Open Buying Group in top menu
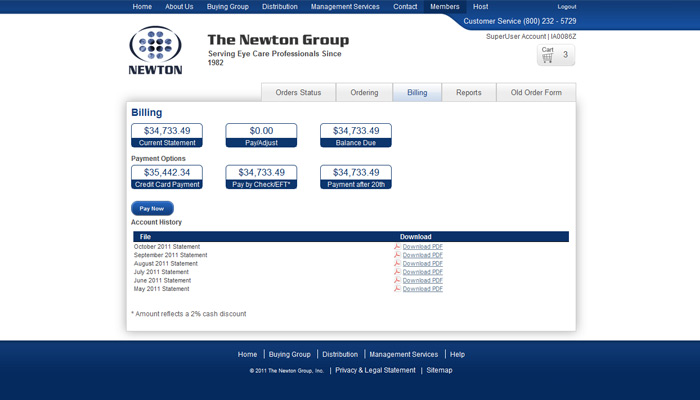Screen dimensions: 700x400 point(227,7)
